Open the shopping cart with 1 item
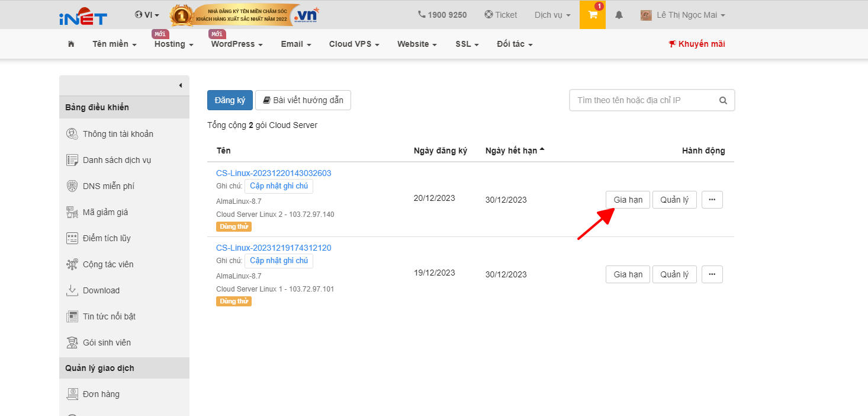 [592, 15]
